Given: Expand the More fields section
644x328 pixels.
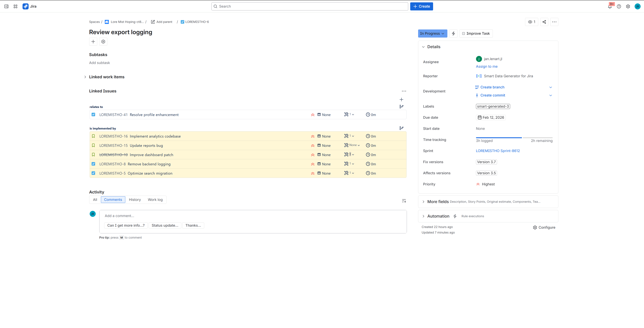Looking at the screenshot, I should 438,202.
